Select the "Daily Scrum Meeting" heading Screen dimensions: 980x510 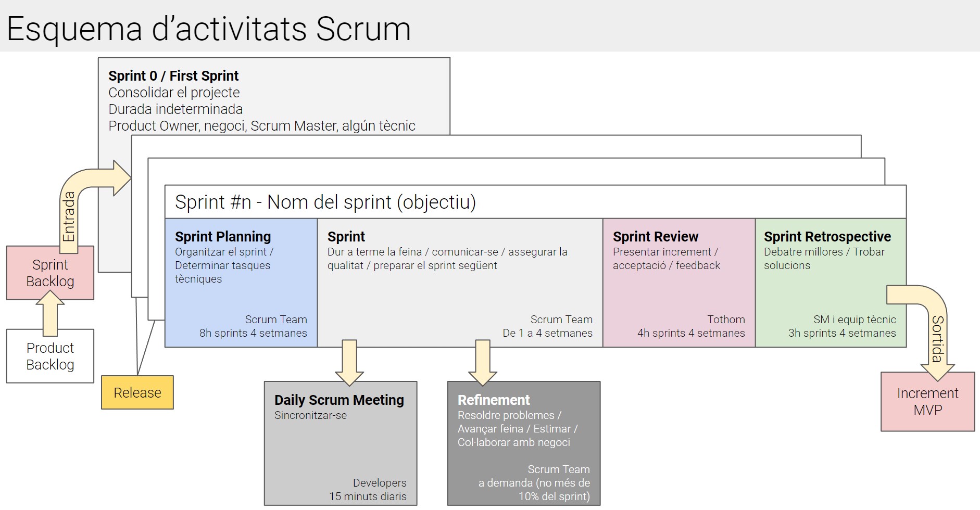(339, 400)
